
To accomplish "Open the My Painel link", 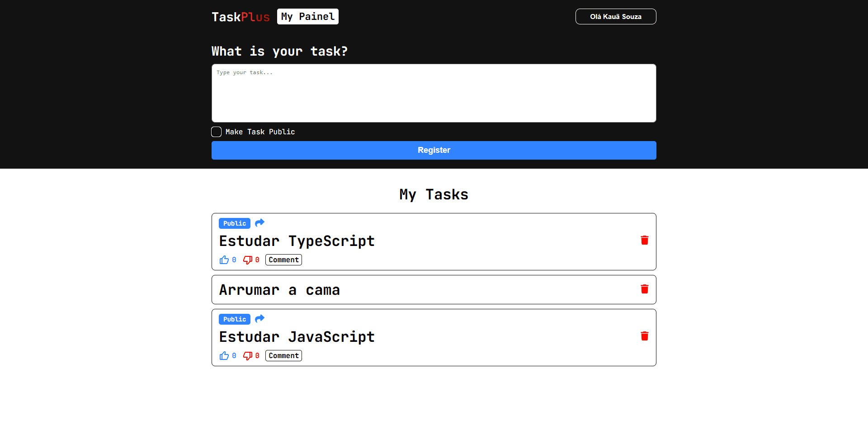I will (307, 17).
